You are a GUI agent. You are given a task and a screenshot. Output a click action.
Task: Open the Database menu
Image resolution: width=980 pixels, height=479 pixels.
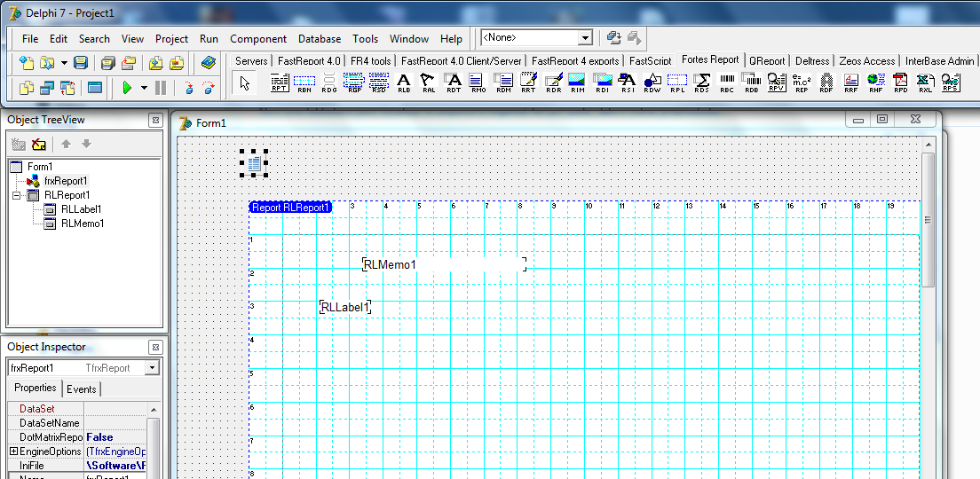320,39
